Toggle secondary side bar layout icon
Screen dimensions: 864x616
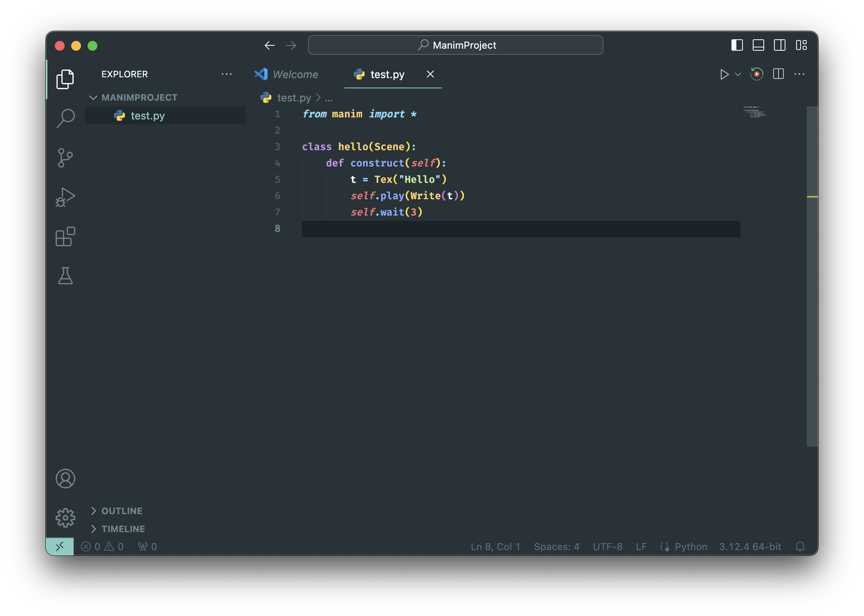coord(779,45)
